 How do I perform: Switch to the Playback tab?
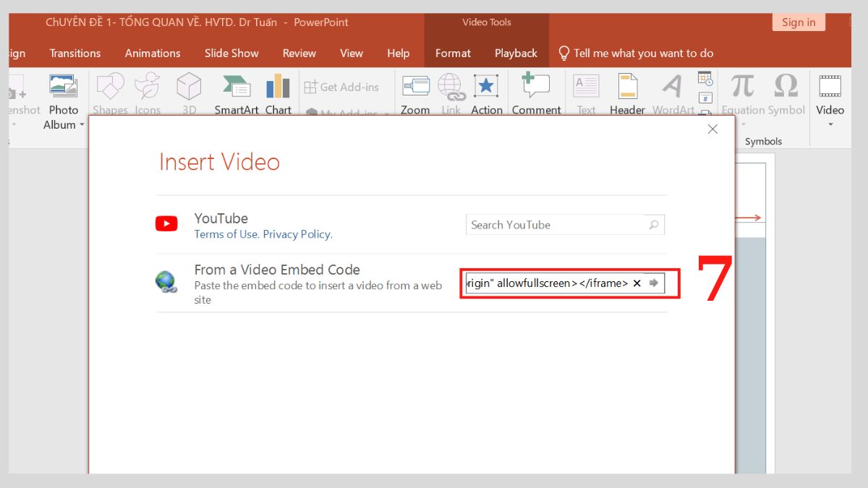(516, 53)
